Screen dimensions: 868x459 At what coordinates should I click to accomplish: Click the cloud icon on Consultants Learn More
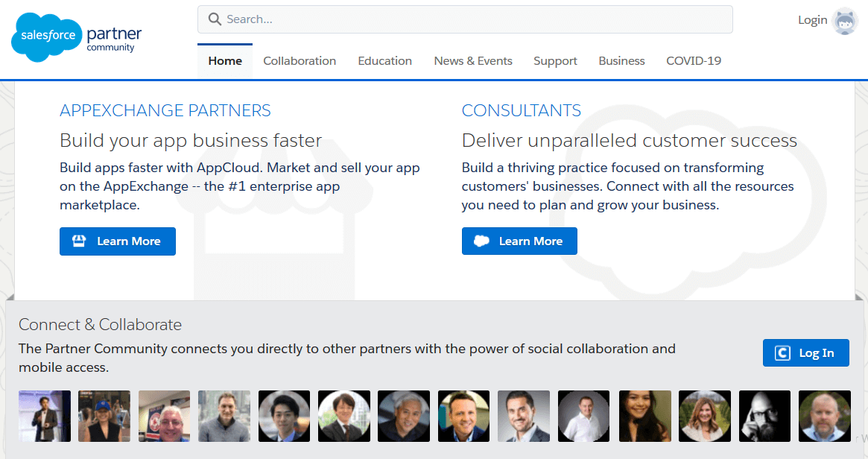pyautogui.click(x=481, y=241)
